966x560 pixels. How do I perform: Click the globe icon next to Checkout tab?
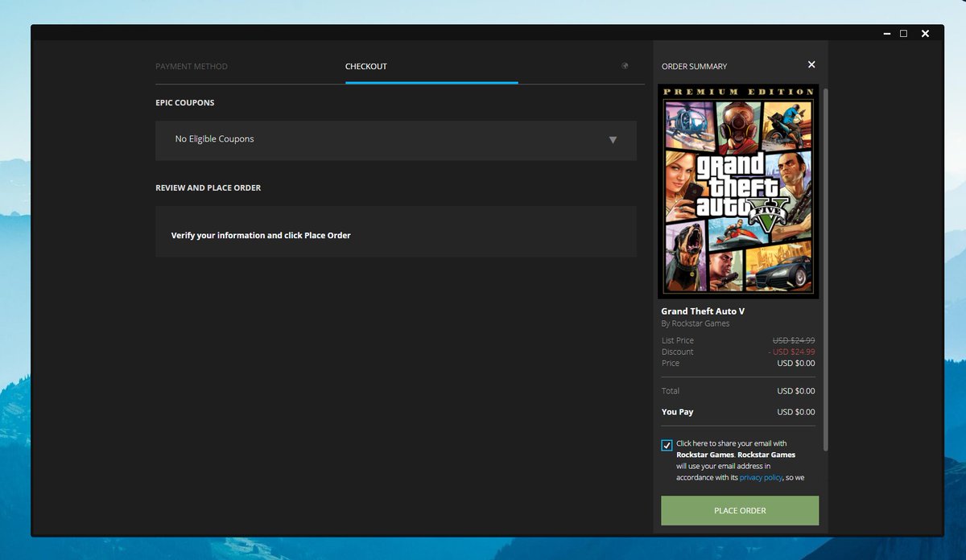(625, 66)
